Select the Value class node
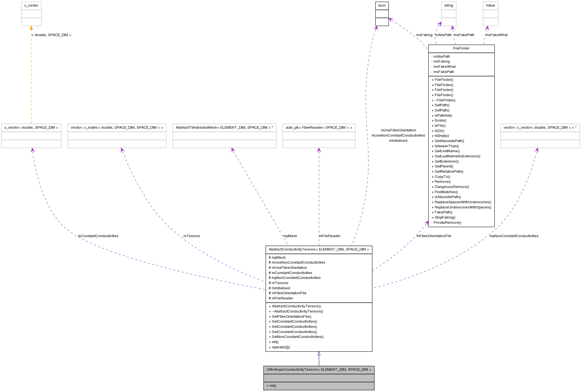The image size is (581, 392). click(490, 5)
